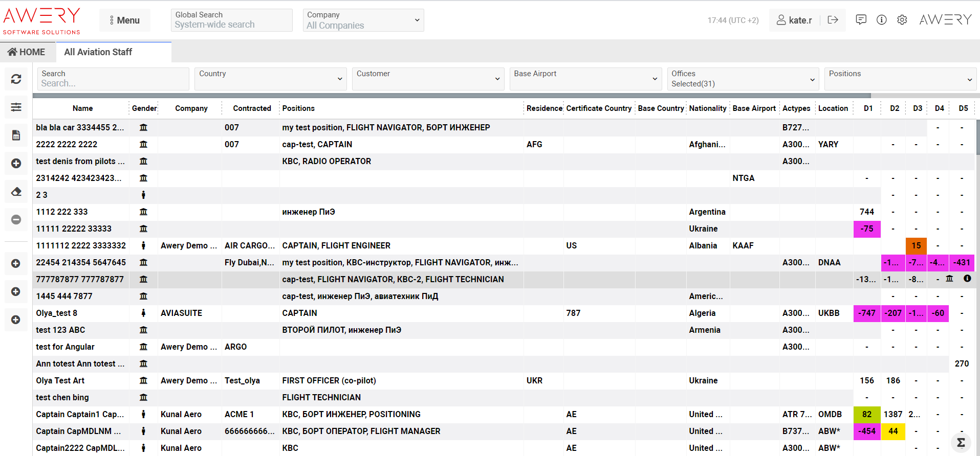Open the main Menu button

click(x=125, y=20)
